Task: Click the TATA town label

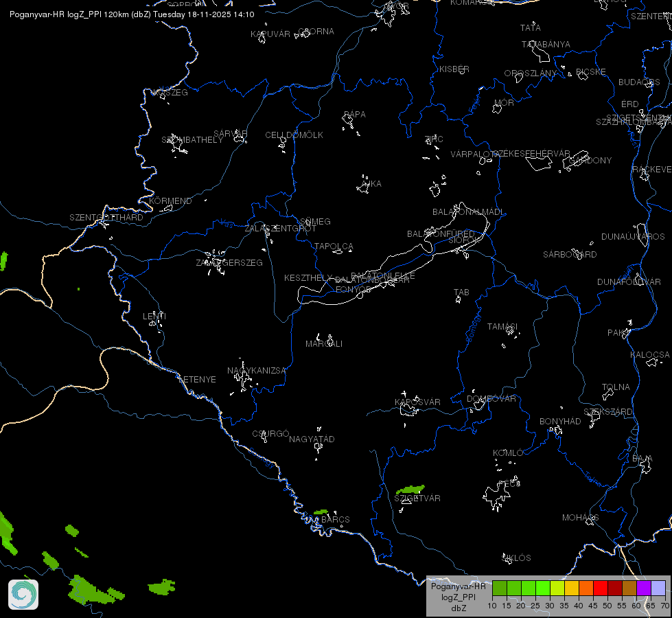Action: pyautogui.click(x=530, y=28)
